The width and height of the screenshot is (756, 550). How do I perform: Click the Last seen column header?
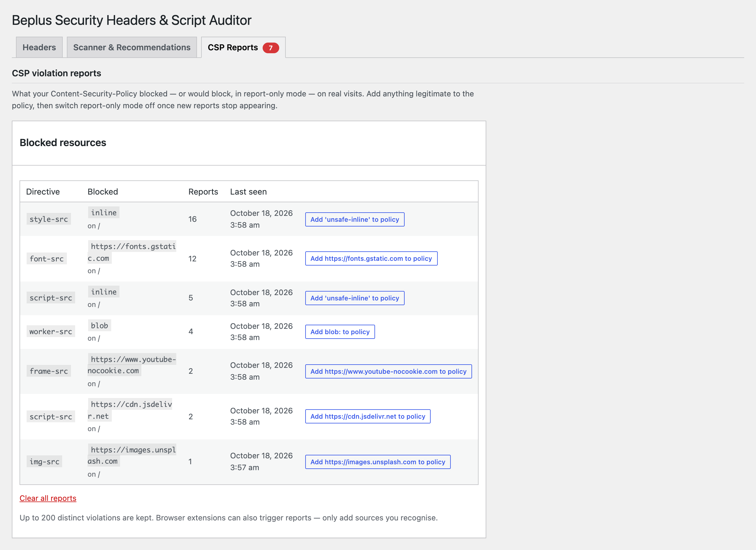pos(248,192)
